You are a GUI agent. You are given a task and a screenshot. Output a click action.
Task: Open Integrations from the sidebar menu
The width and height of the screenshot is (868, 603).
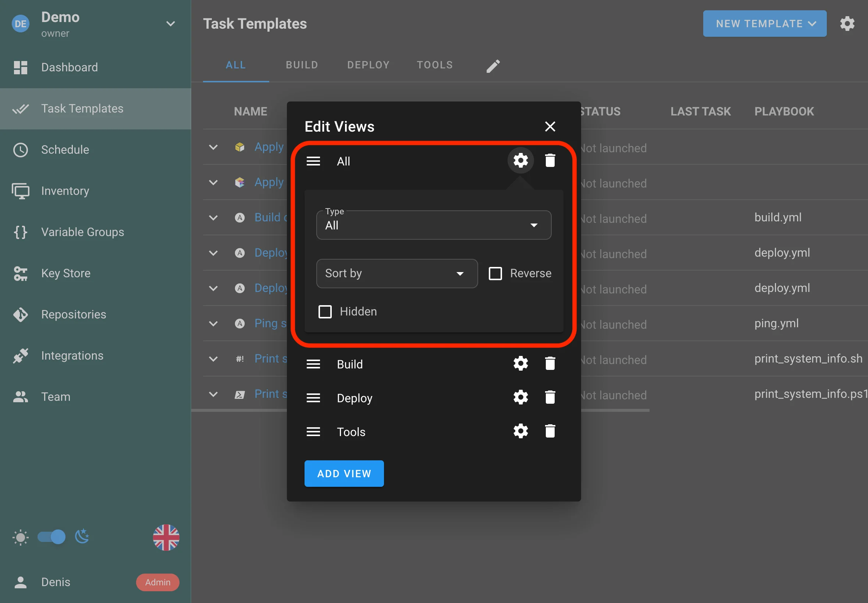(x=72, y=356)
